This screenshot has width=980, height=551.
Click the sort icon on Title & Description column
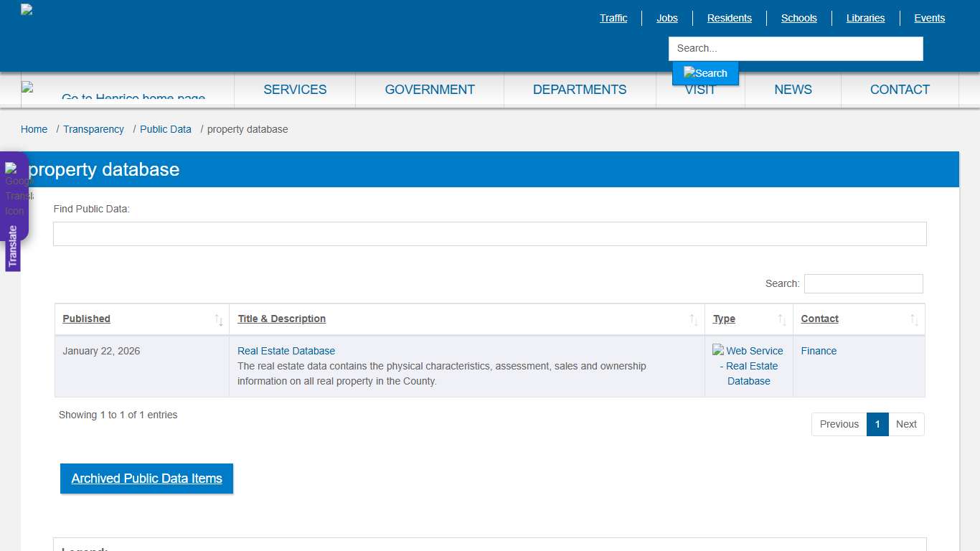[692, 319]
